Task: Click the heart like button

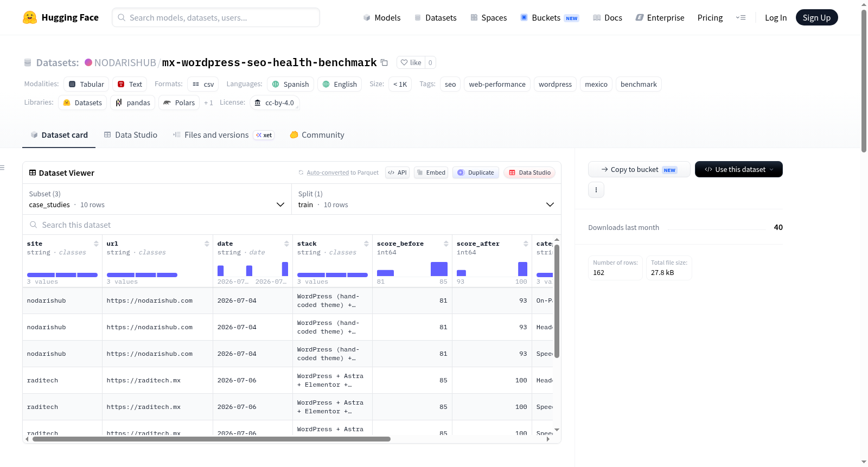Action: pos(411,62)
